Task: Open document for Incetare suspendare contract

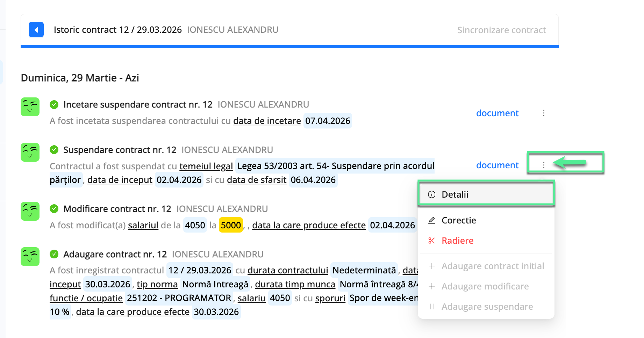Action: [497, 113]
